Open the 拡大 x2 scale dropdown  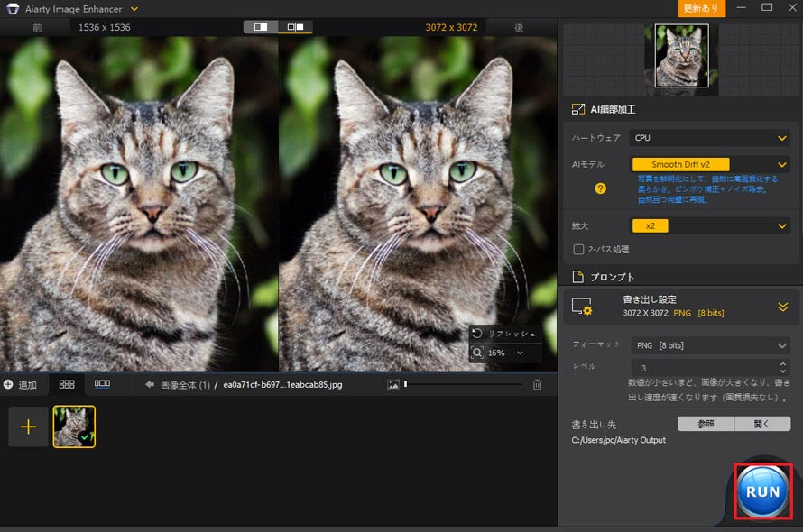[x=710, y=225]
